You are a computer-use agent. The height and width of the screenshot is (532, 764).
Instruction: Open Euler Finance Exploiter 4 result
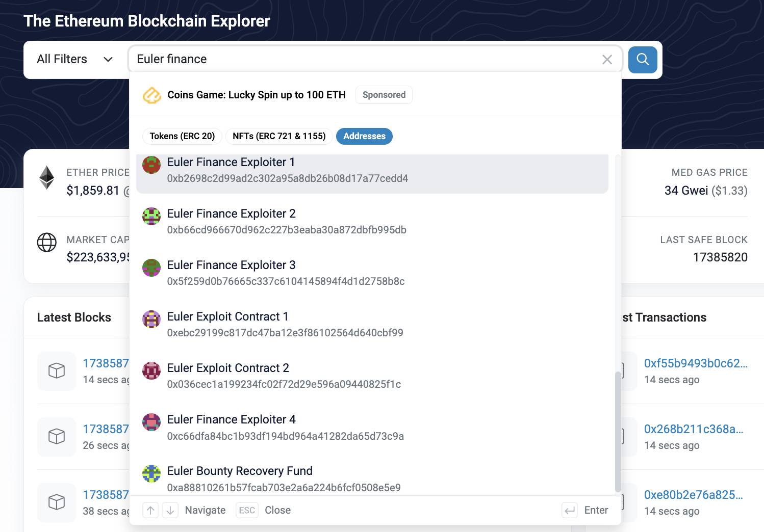coord(372,428)
